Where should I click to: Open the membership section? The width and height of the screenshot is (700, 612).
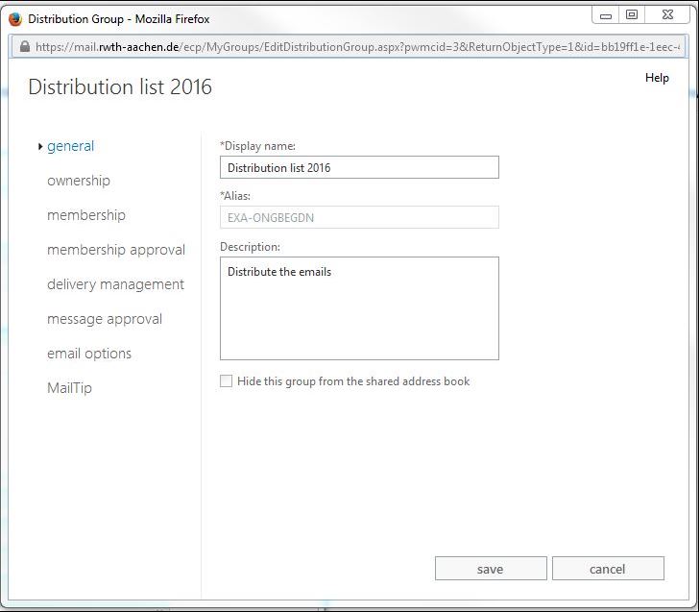click(x=86, y=215)
